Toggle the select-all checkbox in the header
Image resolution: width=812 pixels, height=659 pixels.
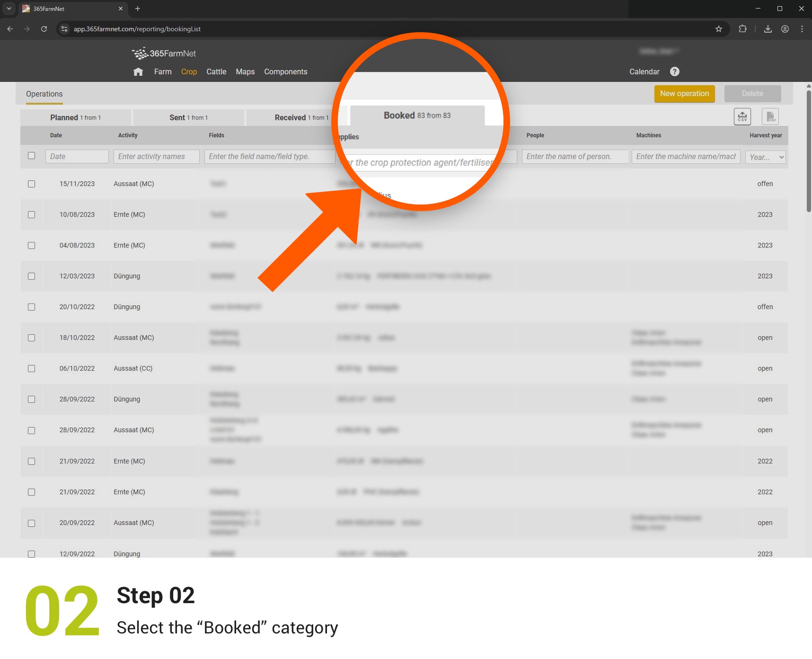point(32,155)
